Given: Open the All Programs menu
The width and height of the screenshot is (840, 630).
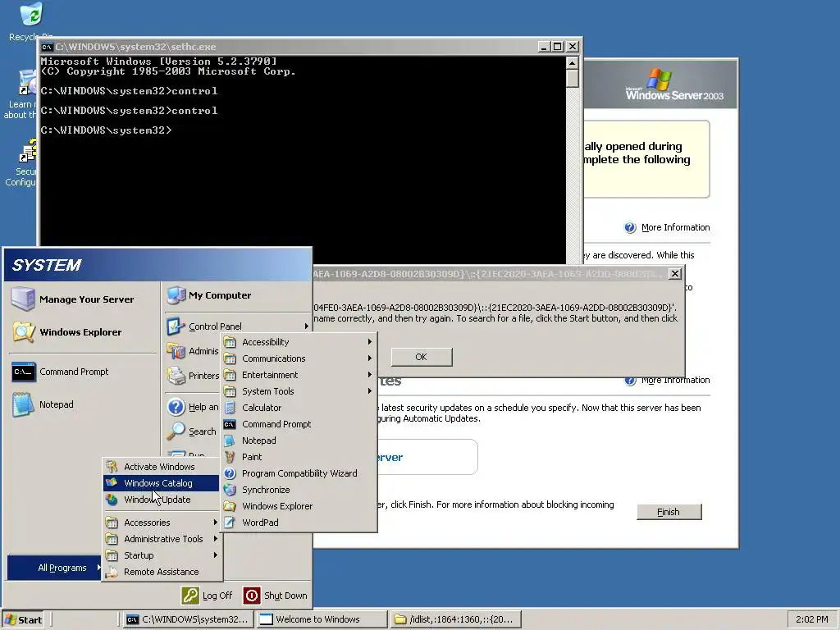Looking at the screenshot, I should [54, 568].
